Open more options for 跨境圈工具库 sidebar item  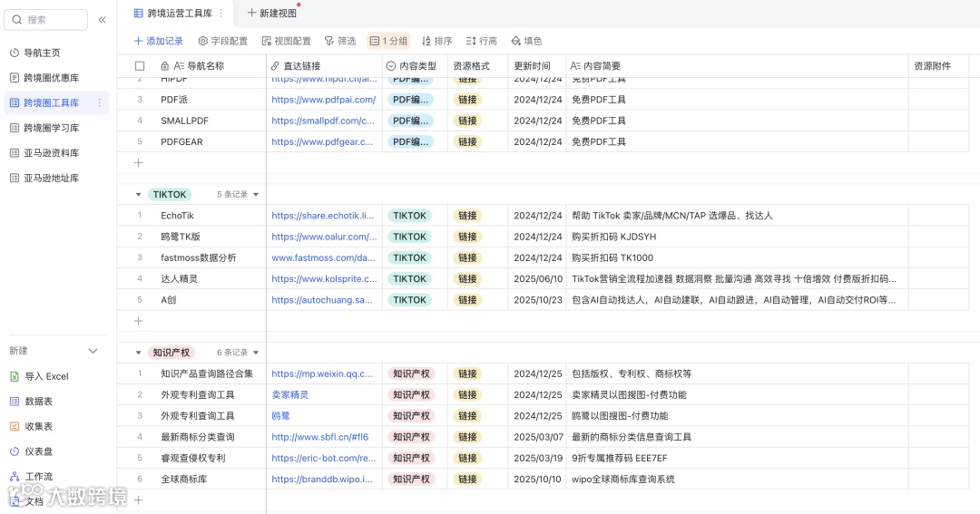(100, 103)
